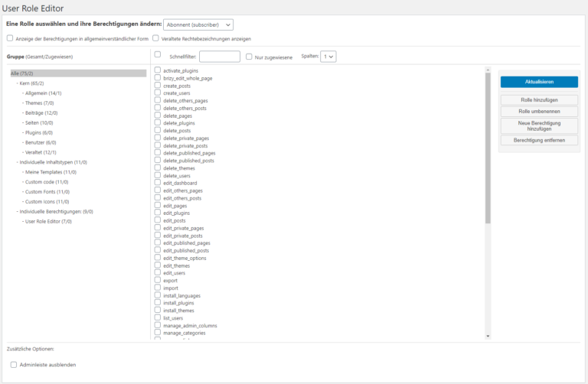Enable the Nur zugewiesene checkbox
Image resolution: width=588 pixels, height=384 pixels.
(249, 57)
